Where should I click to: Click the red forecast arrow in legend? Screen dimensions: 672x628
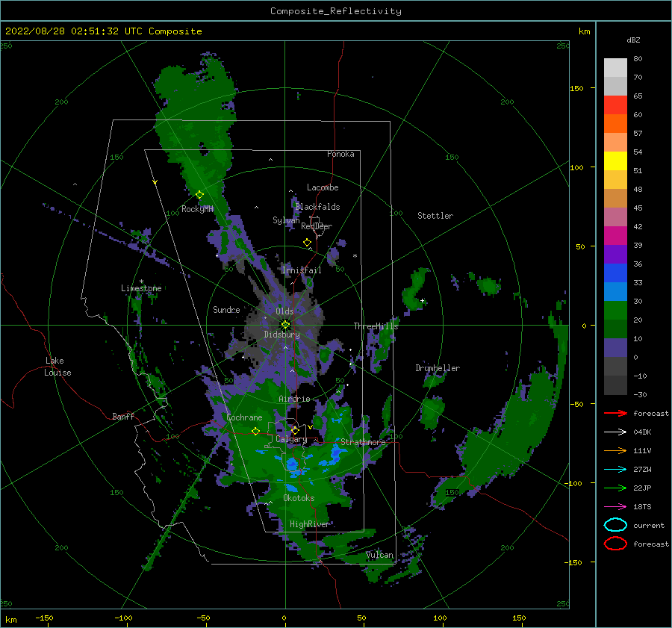pyautogui.click(x=615, y=413)
